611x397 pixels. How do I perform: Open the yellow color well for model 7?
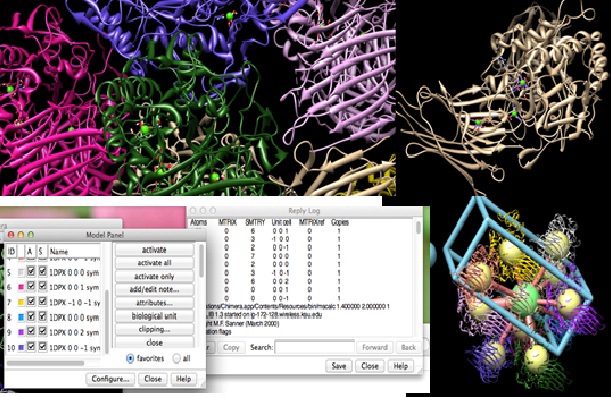click(x=21, y=302)
